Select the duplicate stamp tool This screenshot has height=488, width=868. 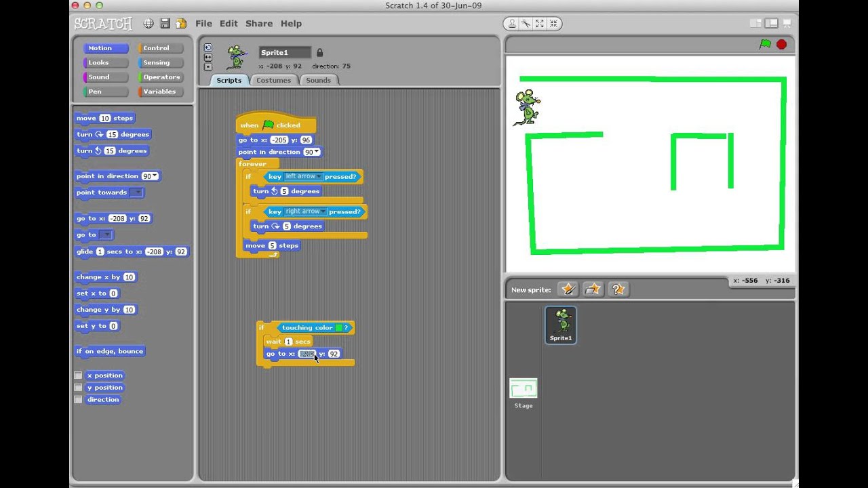coord(512,24)
